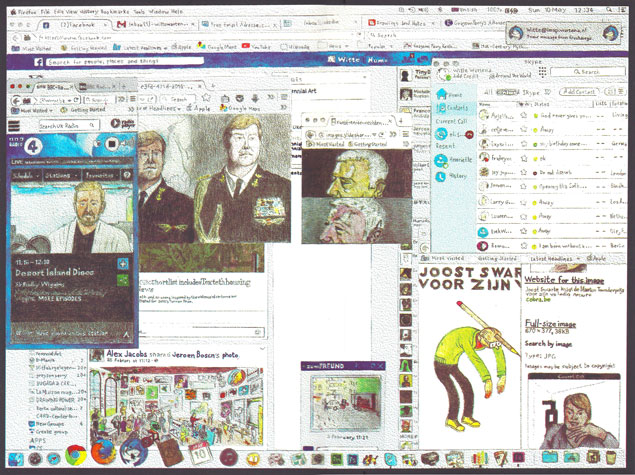
Task: Open the Schedule dropdown in the radio player
Action: pos(27,175)
